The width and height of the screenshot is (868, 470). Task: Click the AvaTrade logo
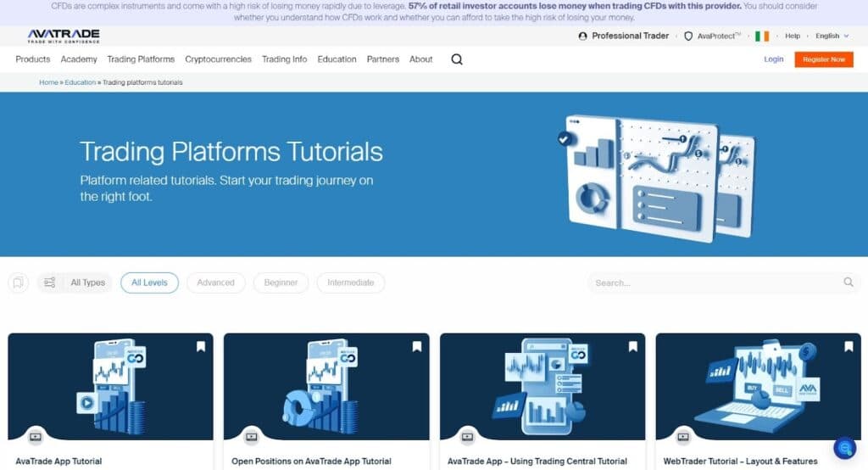click(x=64, y=36)
